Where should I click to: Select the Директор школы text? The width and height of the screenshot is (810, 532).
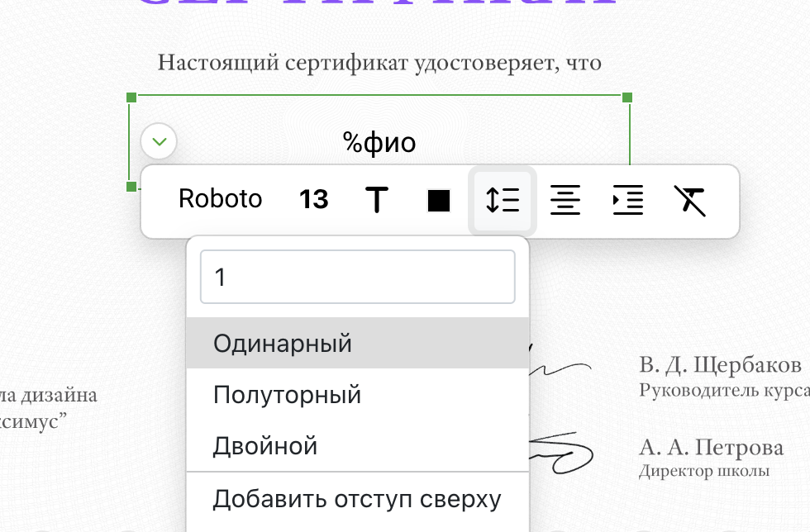tap(704, 471)
